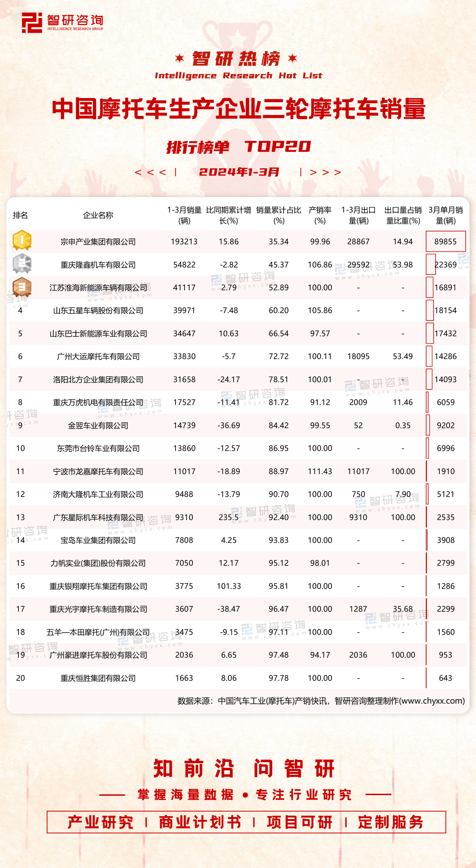
Task: Select the 3月单月销量(辆) column header
Action: [446, 215]
